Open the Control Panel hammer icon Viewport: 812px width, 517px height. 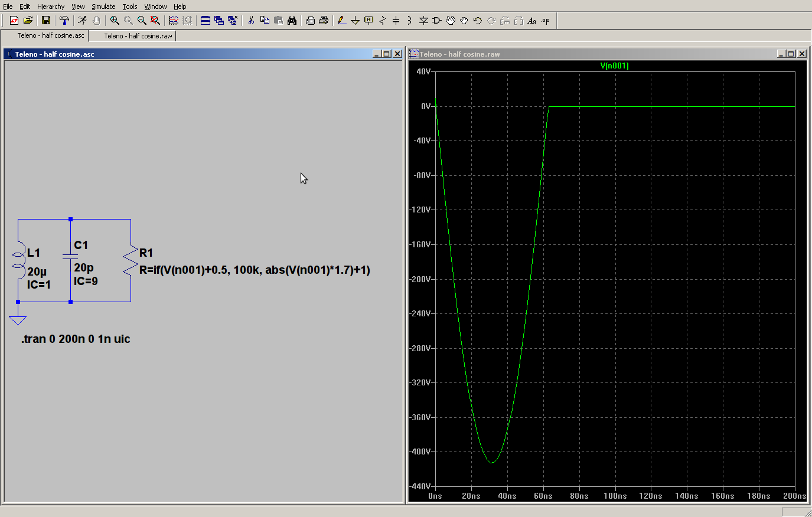[64, 21]
